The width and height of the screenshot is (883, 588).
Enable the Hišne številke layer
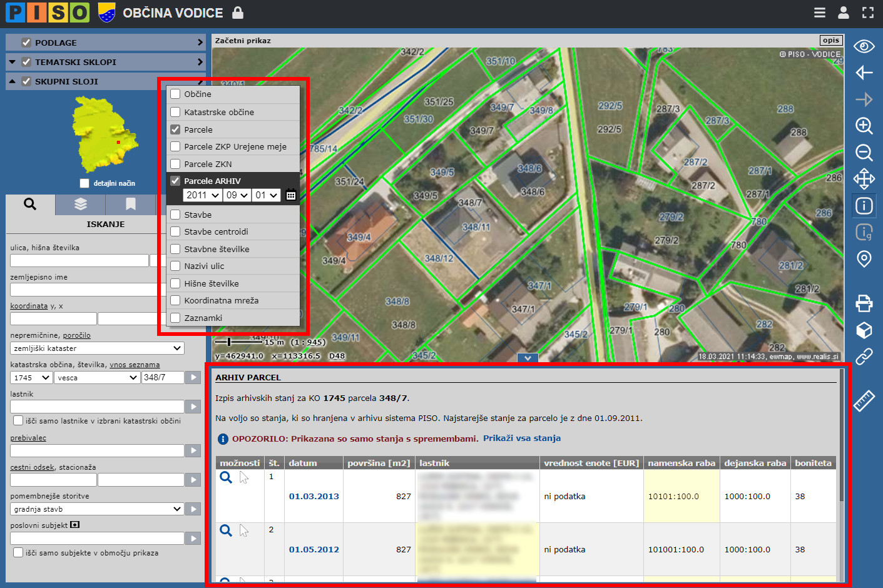coord(176,283)
